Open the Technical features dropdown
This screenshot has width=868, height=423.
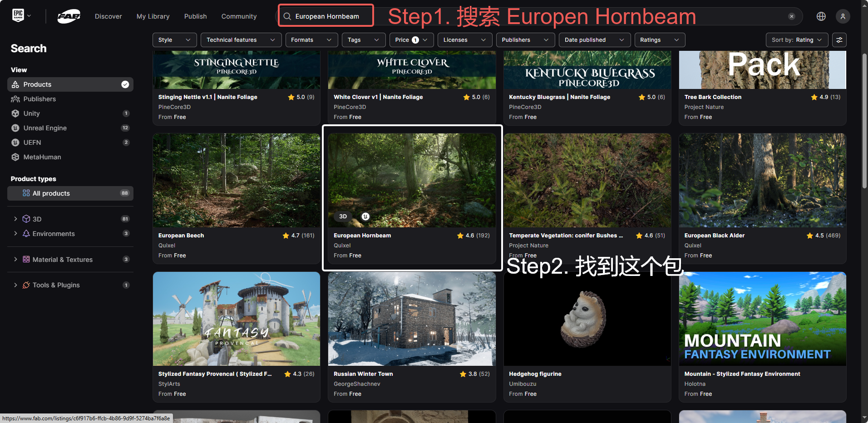[241, 40]
